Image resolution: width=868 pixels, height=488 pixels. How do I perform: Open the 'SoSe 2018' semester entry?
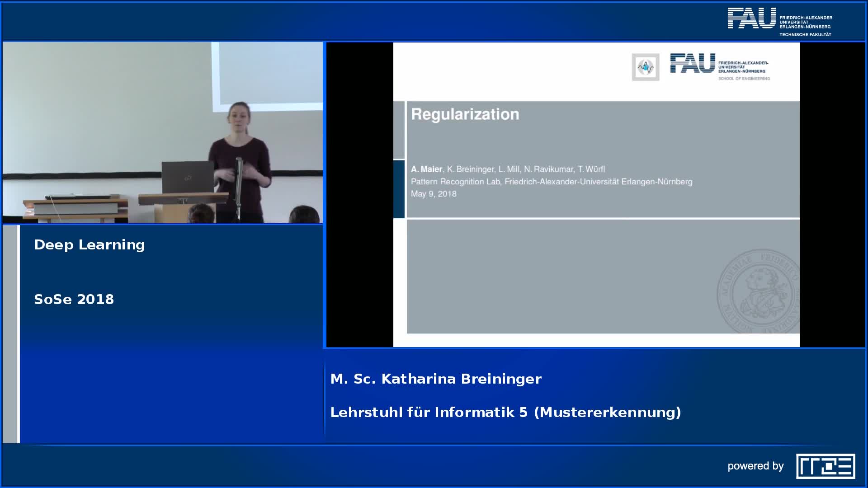coord(74,299)
